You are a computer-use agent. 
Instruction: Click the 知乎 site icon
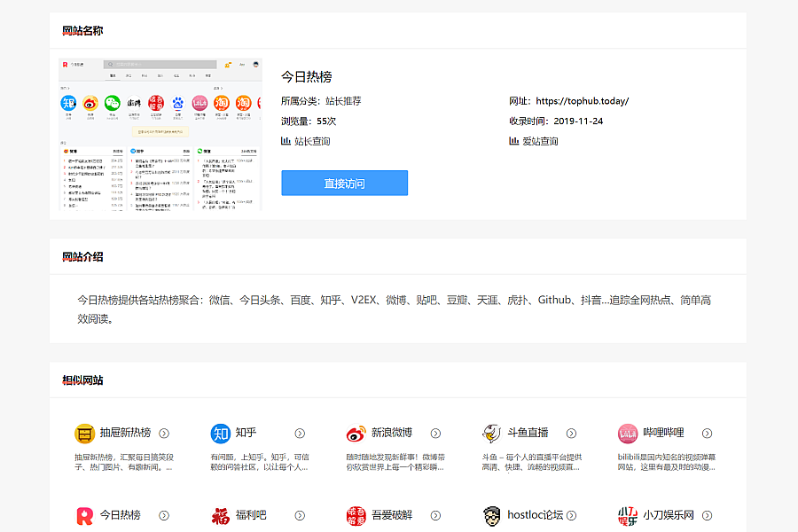[221, 434]
